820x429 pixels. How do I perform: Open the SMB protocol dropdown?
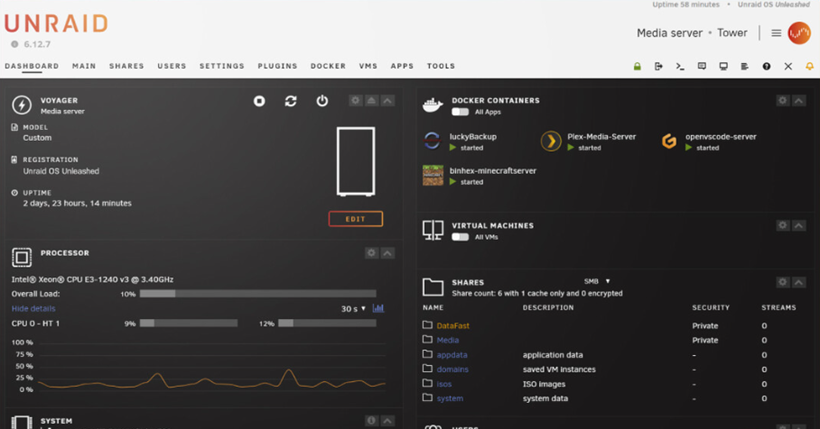[597, 281]
